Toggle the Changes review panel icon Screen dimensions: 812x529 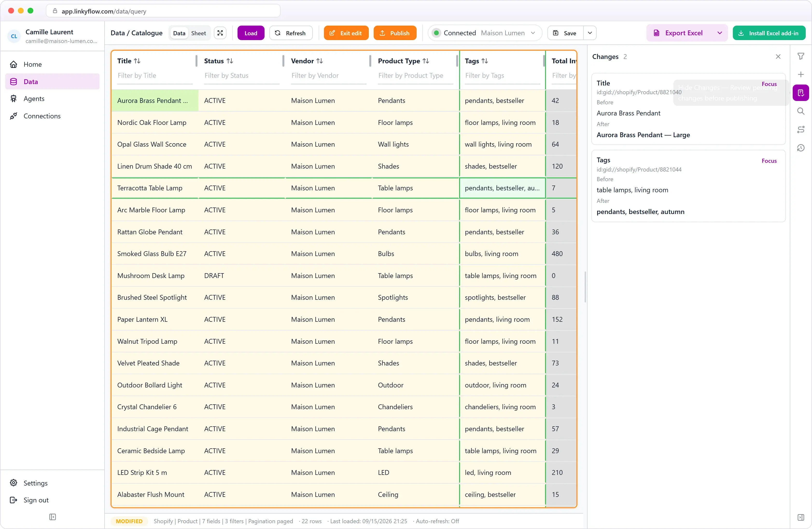point(801,93)
